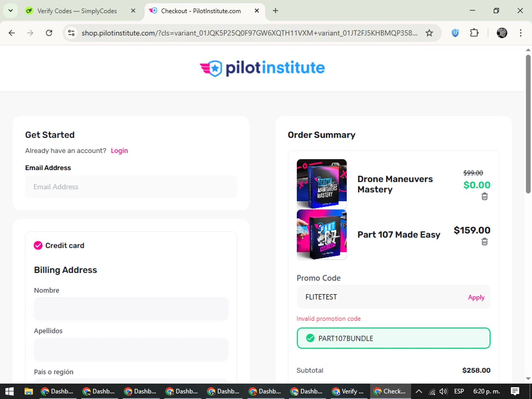
Task: Click the browser address bar URL
Action: coord(249,33)
